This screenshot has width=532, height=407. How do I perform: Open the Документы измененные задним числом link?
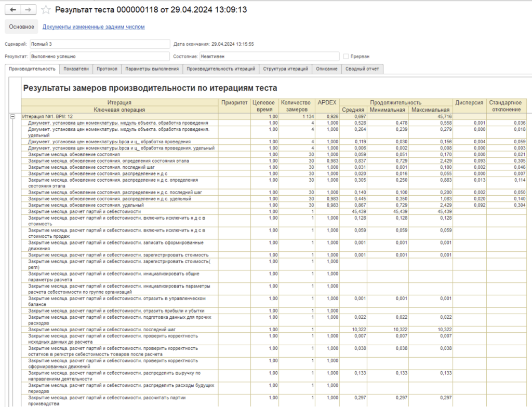pyautogui.click(x=94, y=26)
